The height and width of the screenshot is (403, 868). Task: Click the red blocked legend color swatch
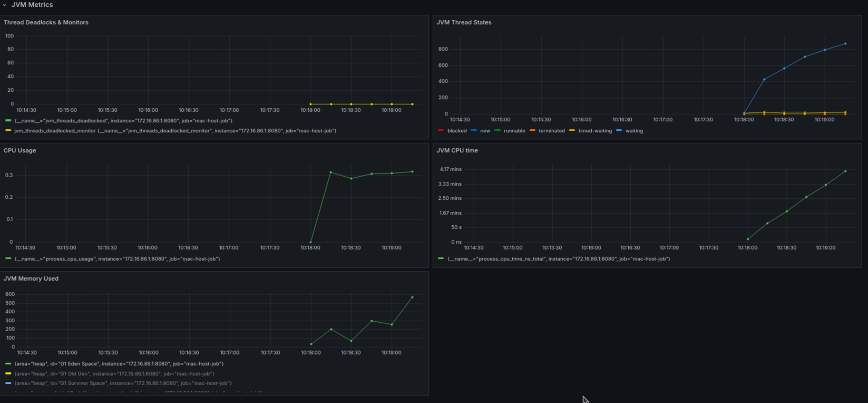pos(441,130)
